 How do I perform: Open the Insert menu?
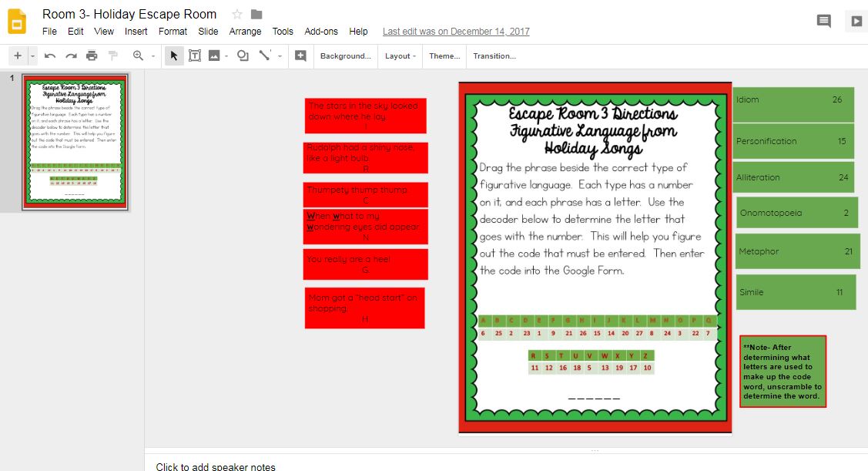coord(136,32)
